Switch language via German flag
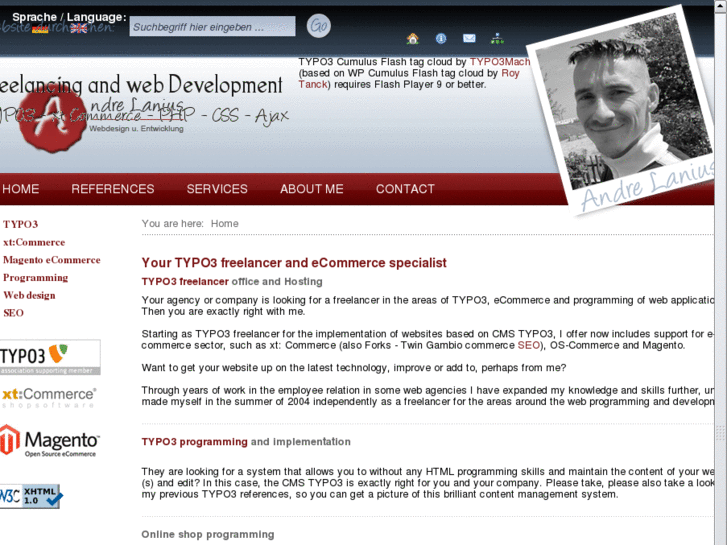 [x=40, y=29]
